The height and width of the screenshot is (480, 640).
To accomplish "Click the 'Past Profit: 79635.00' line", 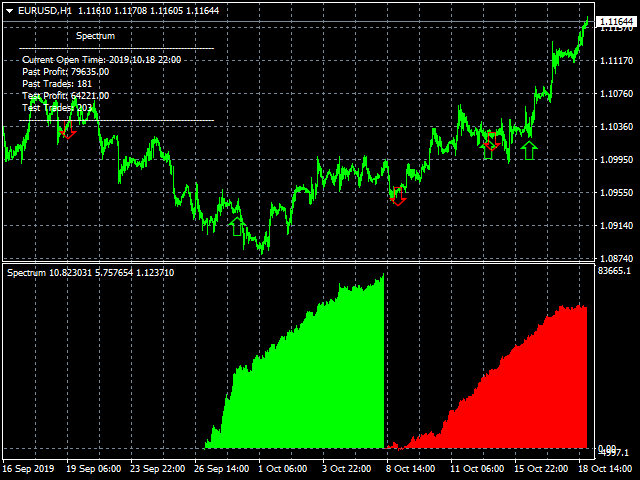I will pos(66,72).
